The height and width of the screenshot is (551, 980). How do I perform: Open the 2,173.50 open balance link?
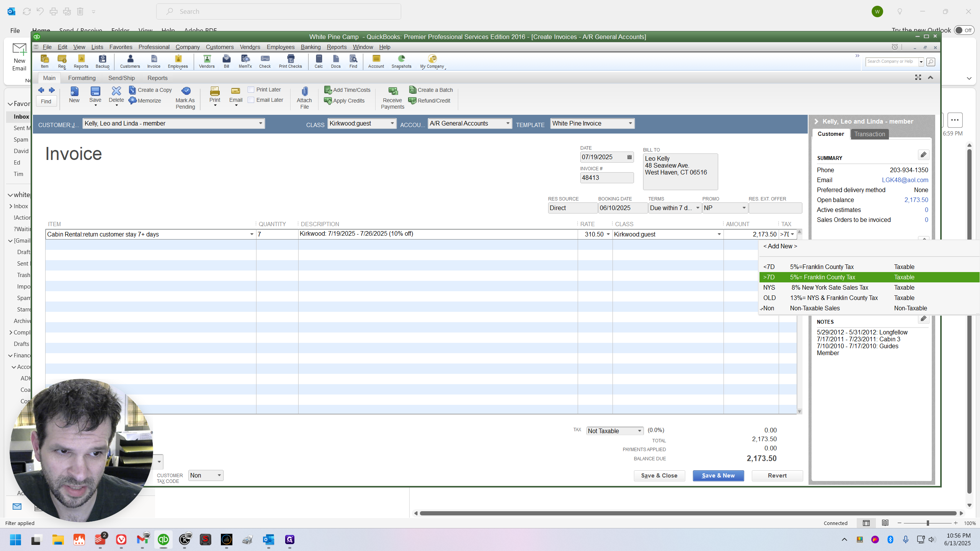point(916,200)
